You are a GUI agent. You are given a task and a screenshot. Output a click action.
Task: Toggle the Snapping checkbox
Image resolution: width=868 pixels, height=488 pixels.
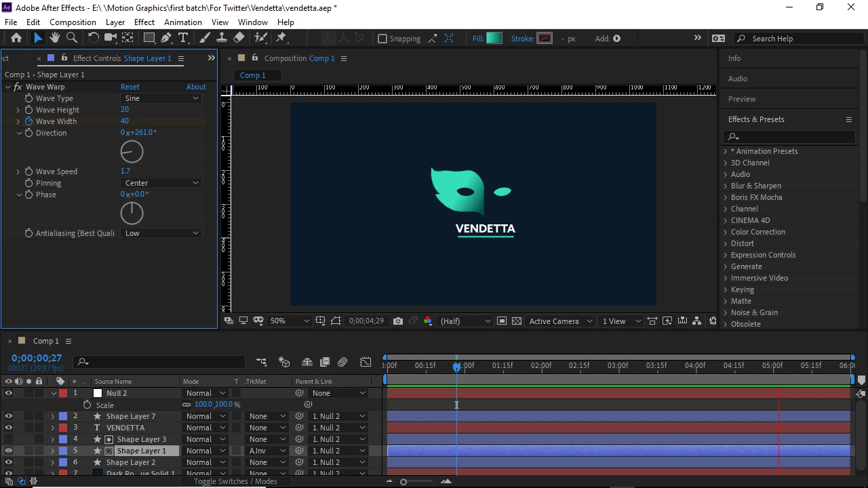click(382, 39)
